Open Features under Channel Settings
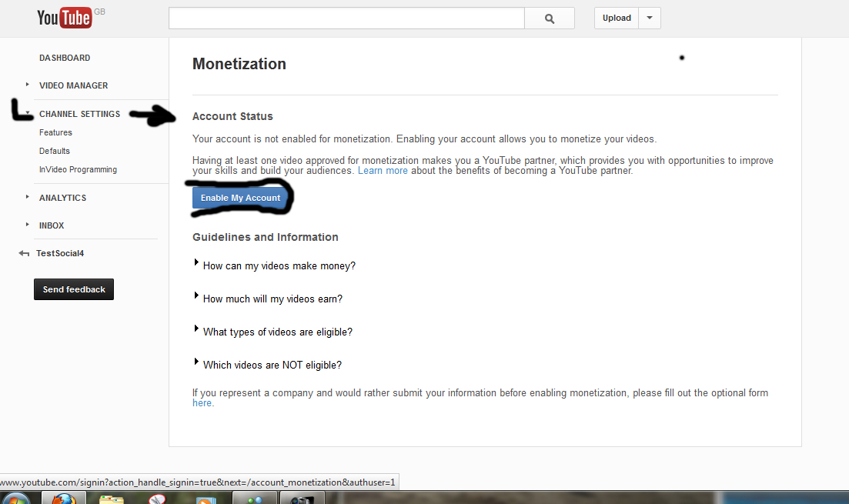This screenshot has height=504, width=849. [x=55, y=132]
